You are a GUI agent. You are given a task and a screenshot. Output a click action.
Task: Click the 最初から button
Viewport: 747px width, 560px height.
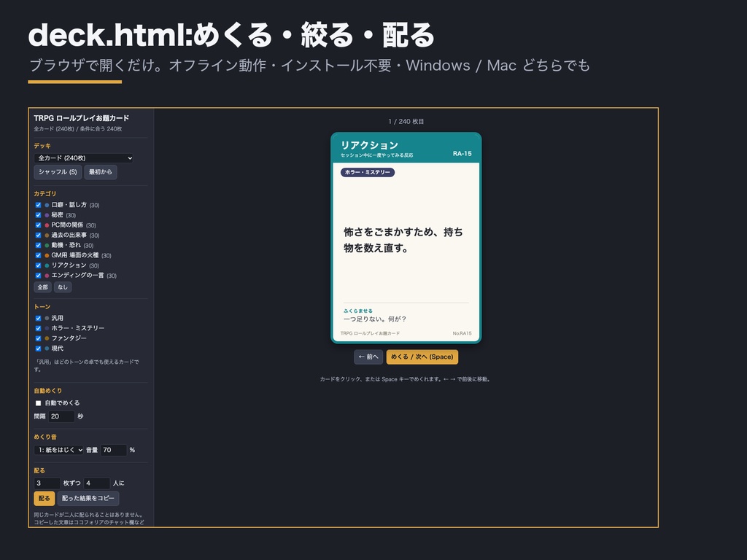pyautogui.click(x=101, y=172)
